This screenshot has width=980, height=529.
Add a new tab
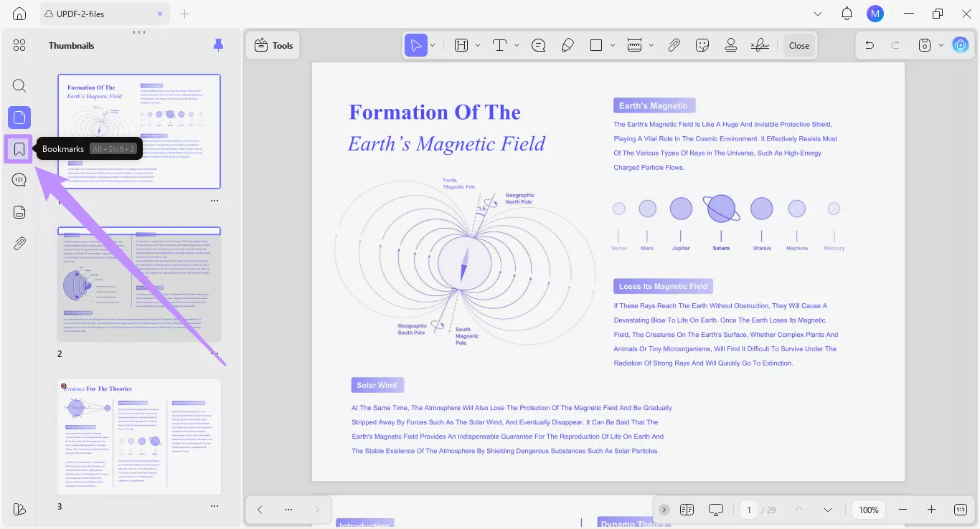185,14
